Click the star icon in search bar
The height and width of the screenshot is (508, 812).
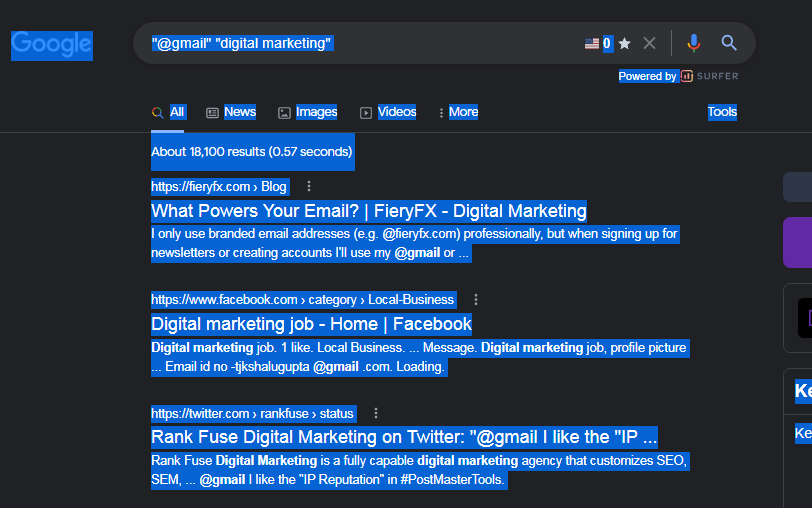(625, 43)
